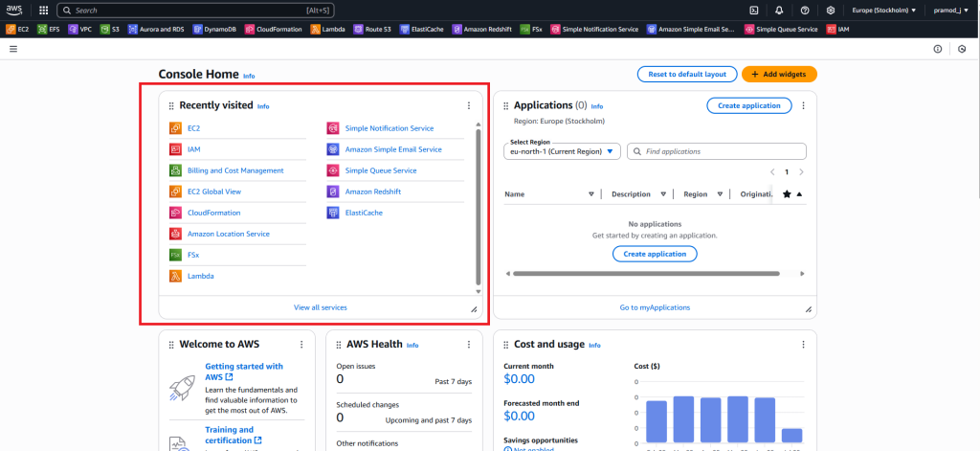Viewport: 980px width, 451px height.
Task: Open Applications widget options menu
Action: pyautogui.click(x=804, y=105)
